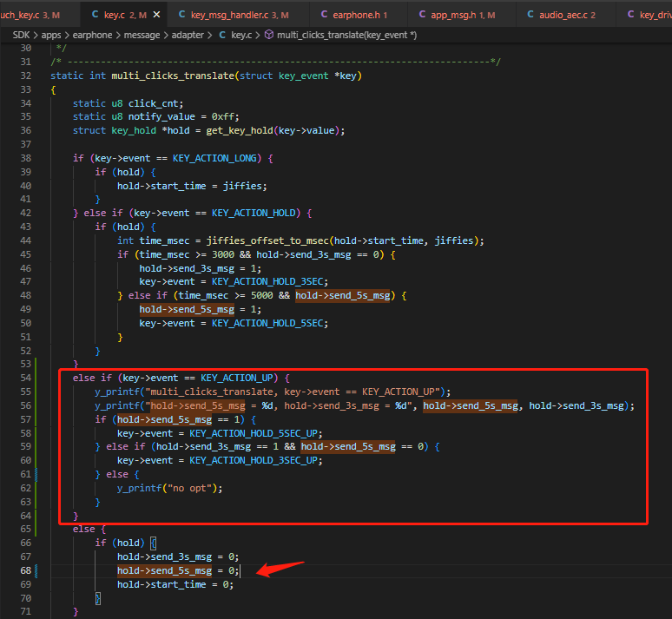Switch to the app_msg.h tab

[x=462, y=15]
